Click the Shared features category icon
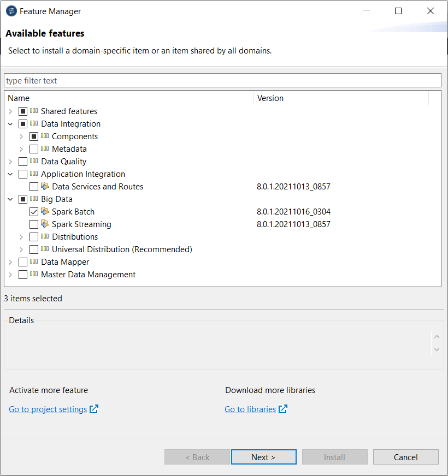 pos(34,111)
